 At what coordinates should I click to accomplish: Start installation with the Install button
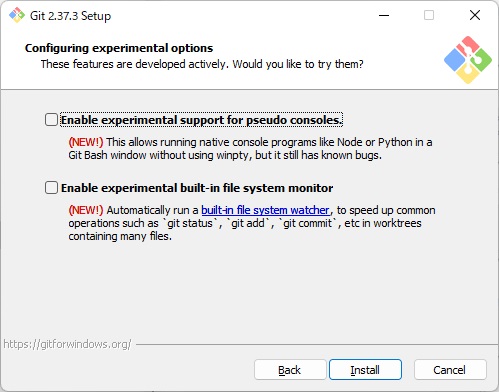pos(365,370)
